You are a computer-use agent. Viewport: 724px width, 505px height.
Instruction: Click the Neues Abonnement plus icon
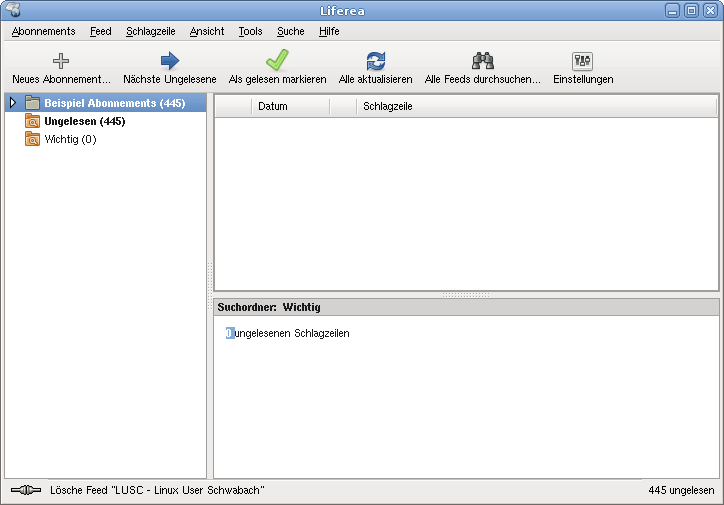61,61
